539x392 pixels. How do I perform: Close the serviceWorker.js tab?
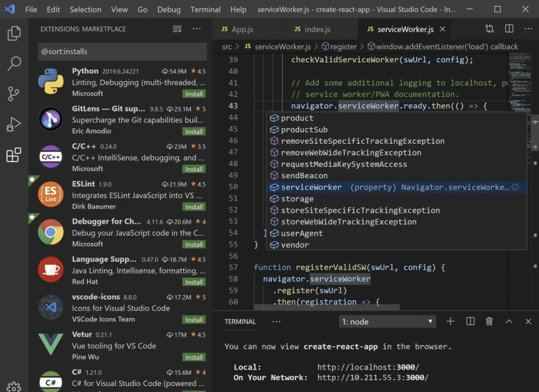[443, 29]
